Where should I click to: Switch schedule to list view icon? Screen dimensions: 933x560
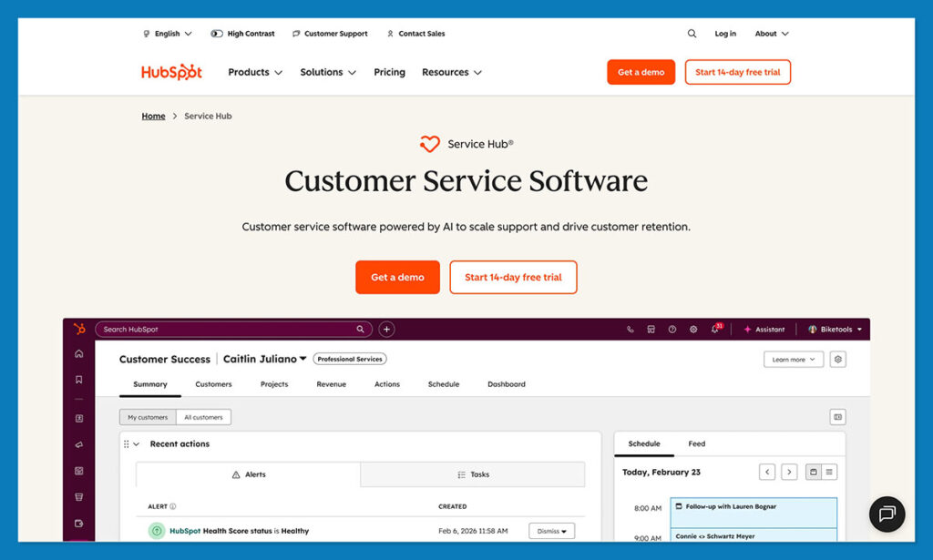click(x=829, y=472)
